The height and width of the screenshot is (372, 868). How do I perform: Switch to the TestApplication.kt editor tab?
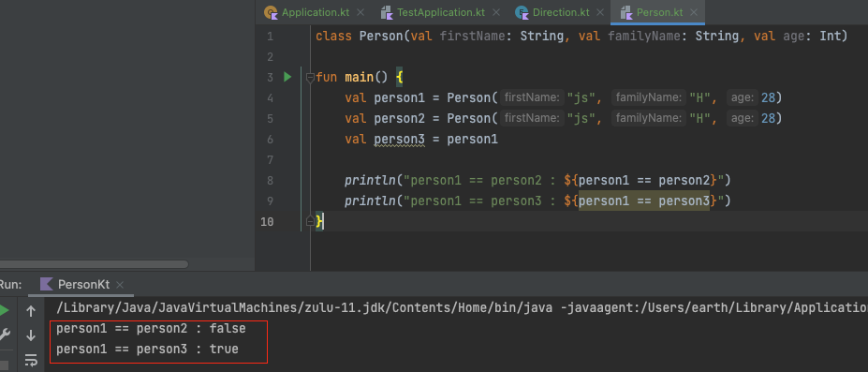pyautogui.click(x=441, y=12)
